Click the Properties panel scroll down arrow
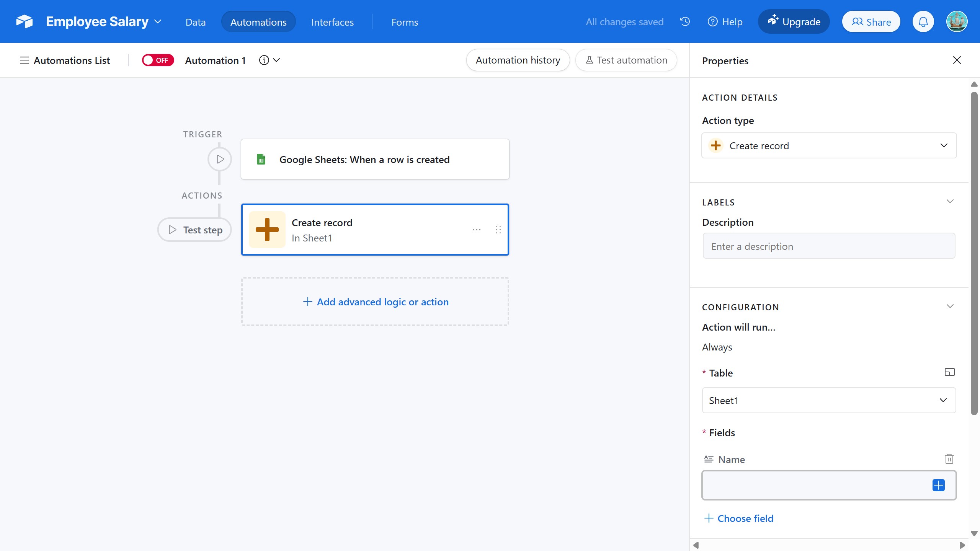 pyautogui.click(x=974, y=533)
